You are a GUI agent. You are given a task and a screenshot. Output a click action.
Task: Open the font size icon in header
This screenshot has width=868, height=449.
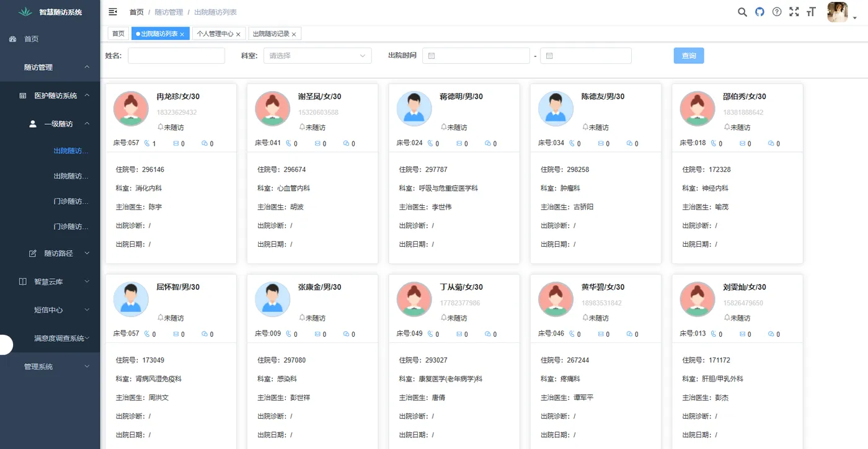(x=811, y=12)
